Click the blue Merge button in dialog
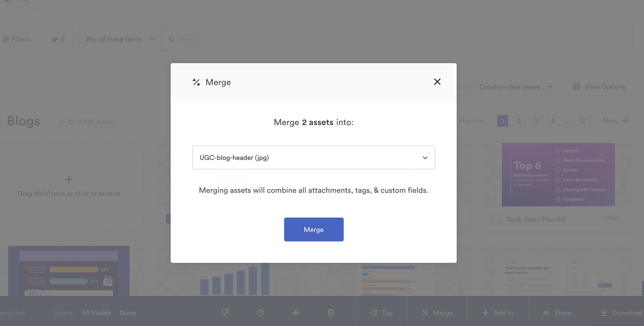644x326 pixels. 313,229
